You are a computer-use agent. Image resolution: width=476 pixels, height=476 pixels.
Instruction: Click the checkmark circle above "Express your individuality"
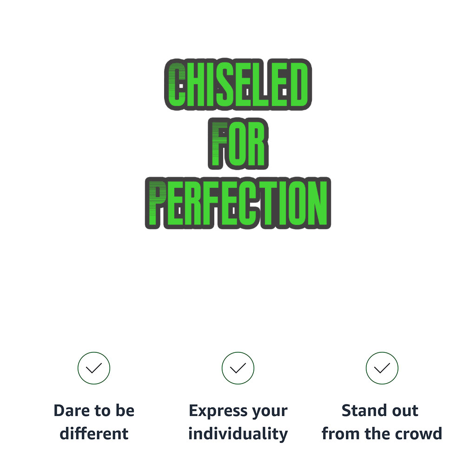pyautogui.click(x=238, y=368)
